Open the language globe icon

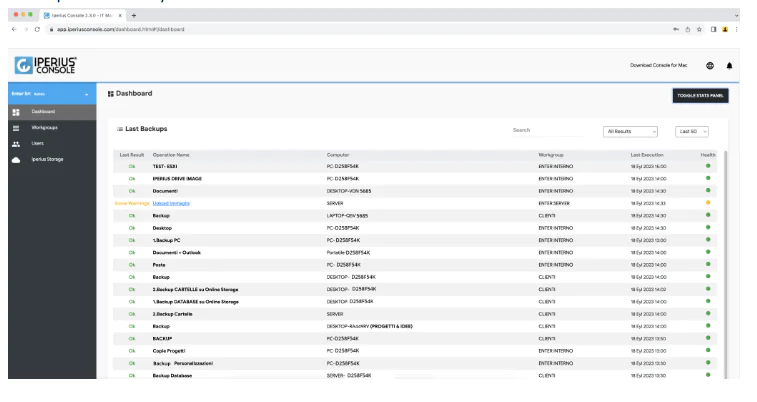[709, 65]
